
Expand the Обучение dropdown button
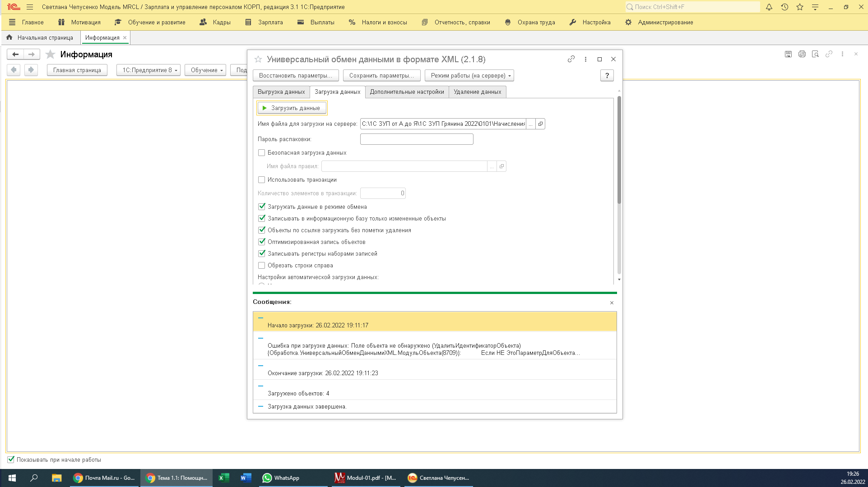[x=206, y=70]
